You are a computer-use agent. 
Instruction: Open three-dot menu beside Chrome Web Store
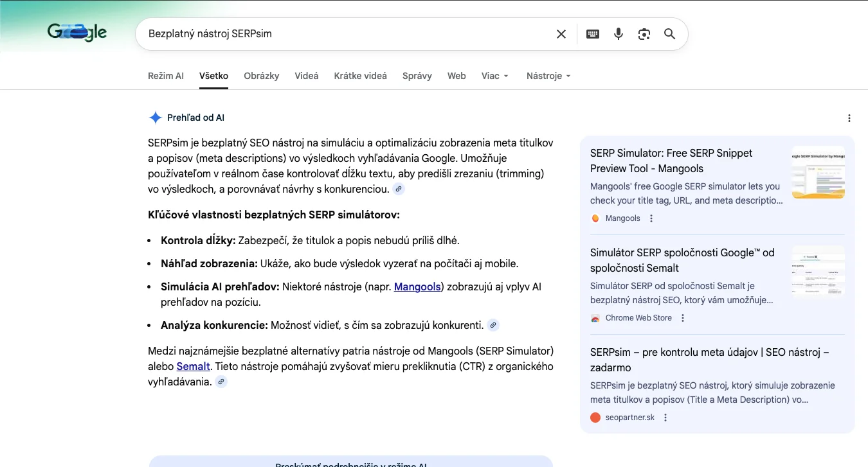point(683,318)
